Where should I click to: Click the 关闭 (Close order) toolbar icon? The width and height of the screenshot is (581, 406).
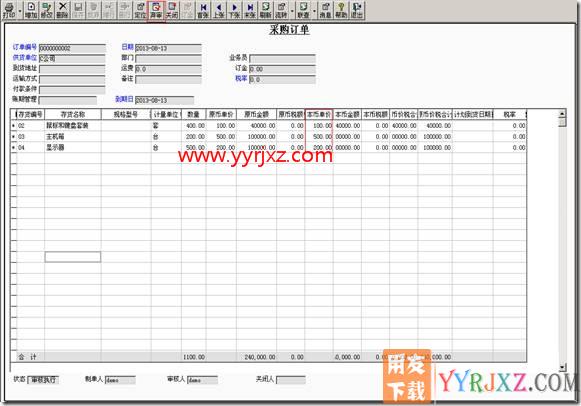pyautogui.click(x=172, y=11)
